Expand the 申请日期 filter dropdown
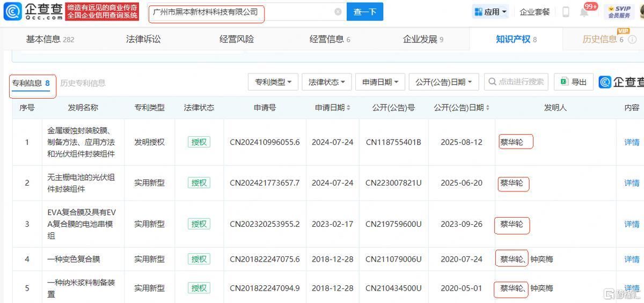644x303 pixels. (380, 82)
